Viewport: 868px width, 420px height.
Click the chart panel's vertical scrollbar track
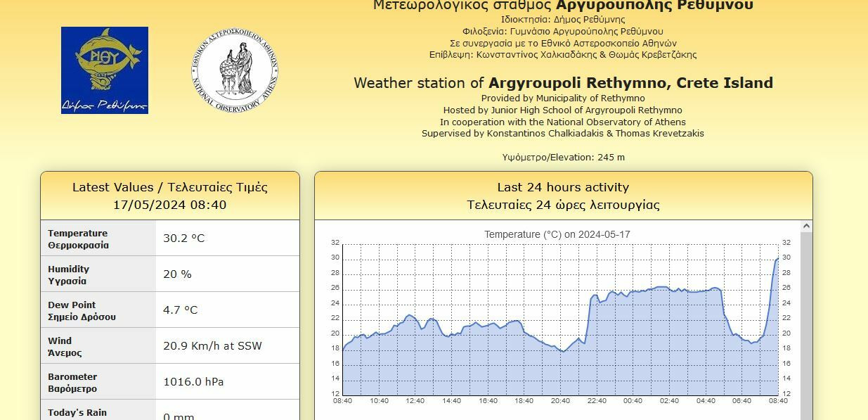pos(806,324)
